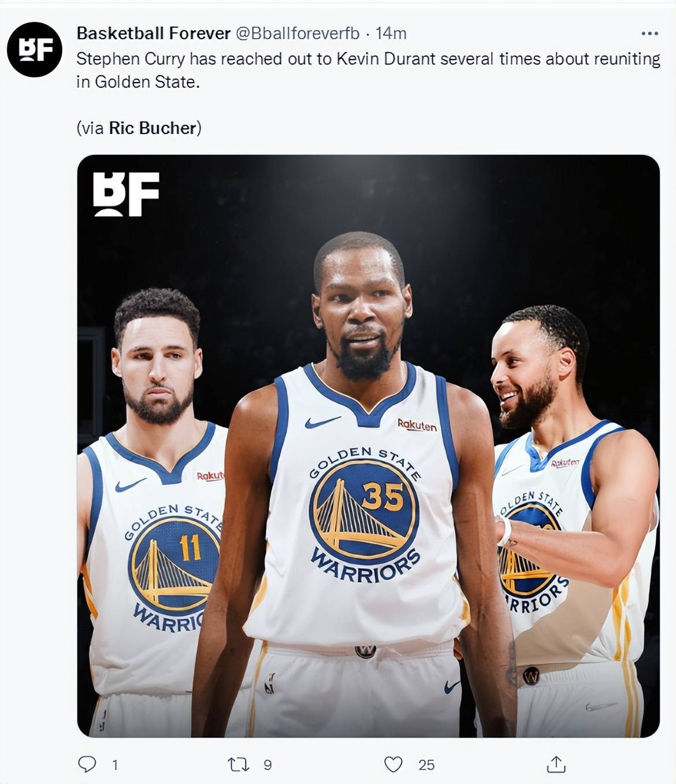
Task: Click the Rakuten patch on center jersey
Action: point(417,425)
